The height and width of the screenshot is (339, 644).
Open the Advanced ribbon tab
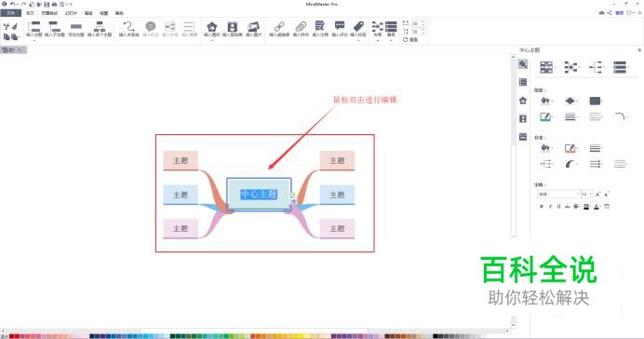pos(88,13)
